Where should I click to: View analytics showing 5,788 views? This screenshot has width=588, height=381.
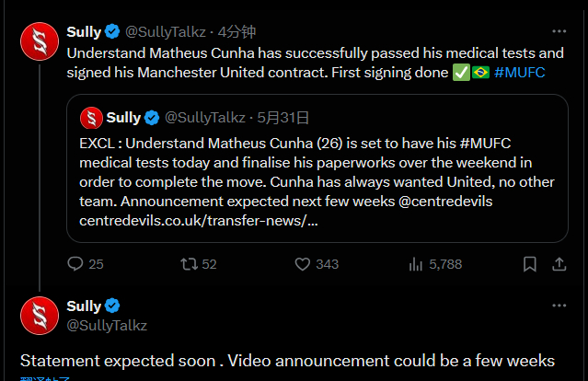coord(415,264)
